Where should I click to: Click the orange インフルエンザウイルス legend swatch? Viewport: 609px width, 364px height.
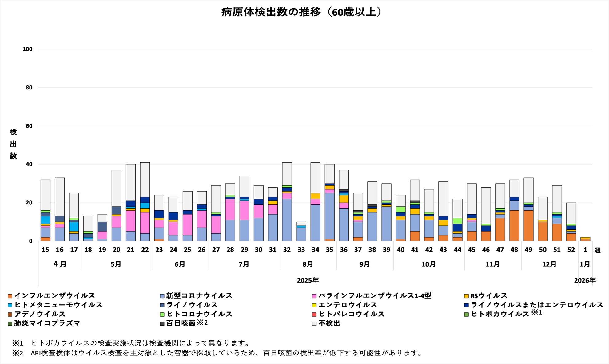10,296
